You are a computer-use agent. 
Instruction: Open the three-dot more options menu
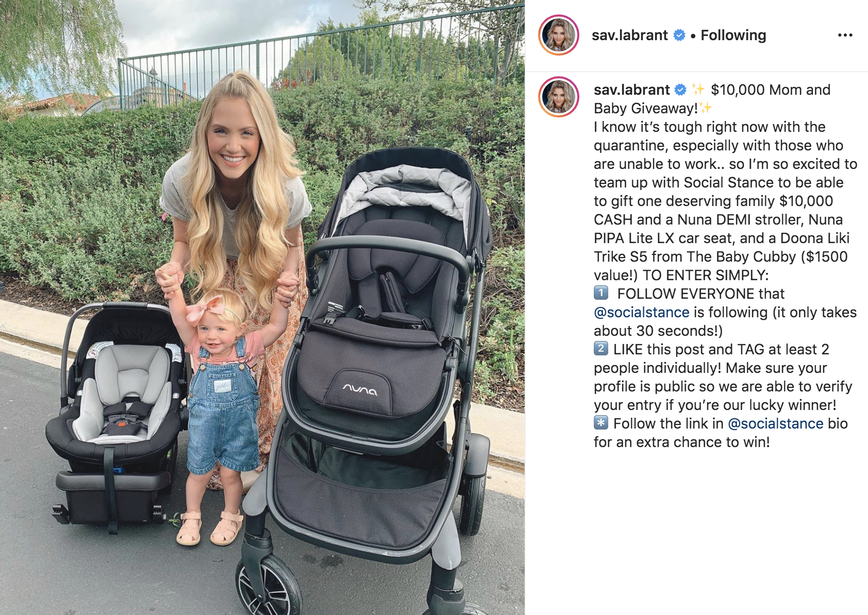coord(845,35)
